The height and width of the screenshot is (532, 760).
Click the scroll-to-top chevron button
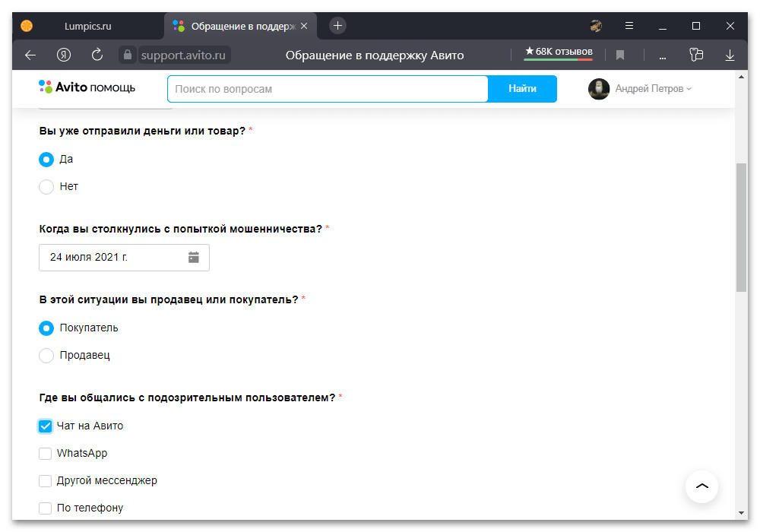coord(701,486)
